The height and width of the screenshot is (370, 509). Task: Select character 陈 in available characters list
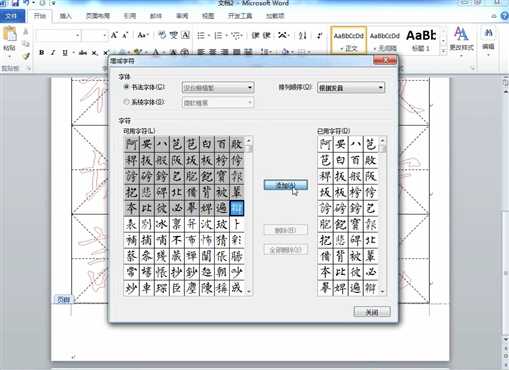pos(206,288)
